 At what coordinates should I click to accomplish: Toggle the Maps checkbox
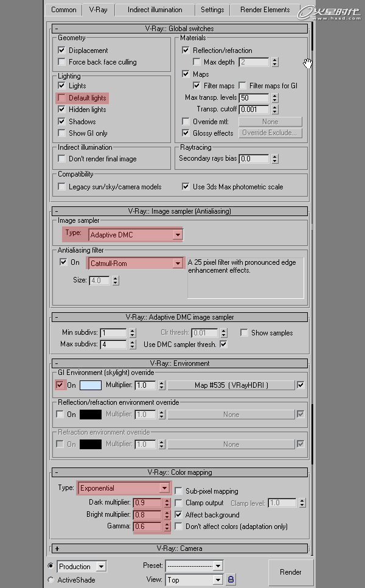point(186,74)
